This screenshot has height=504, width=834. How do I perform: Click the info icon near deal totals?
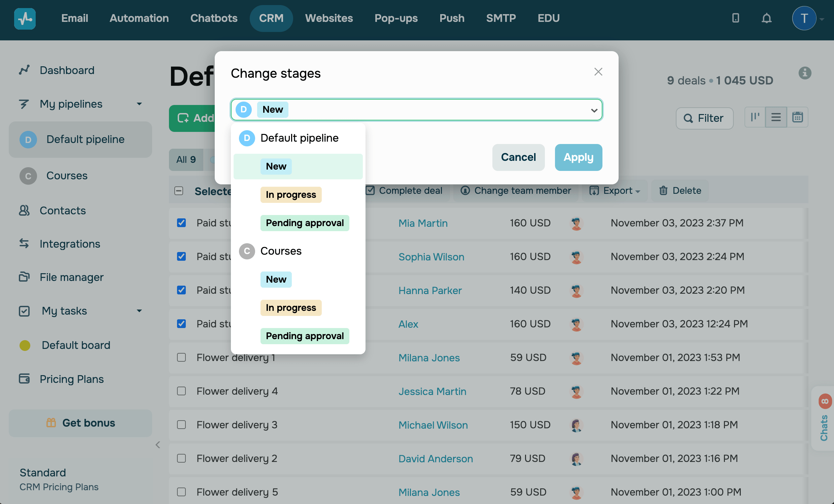(805, 73)
